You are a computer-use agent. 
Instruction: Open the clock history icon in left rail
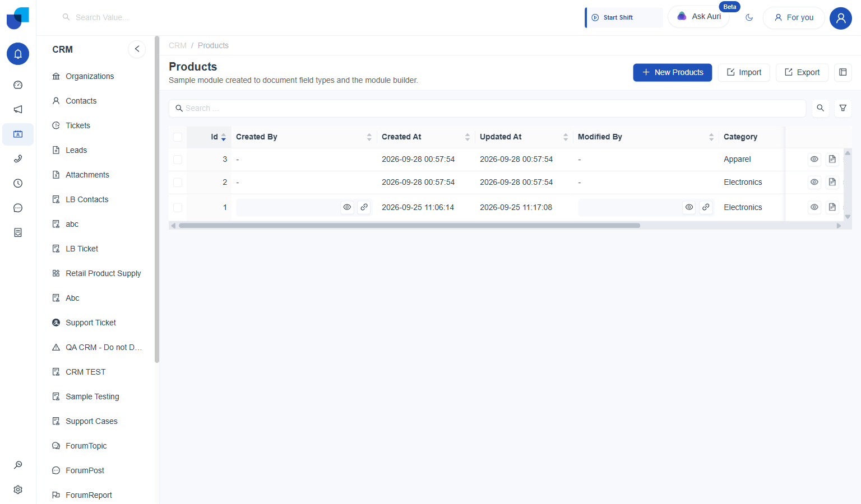(x=18, y=183)
